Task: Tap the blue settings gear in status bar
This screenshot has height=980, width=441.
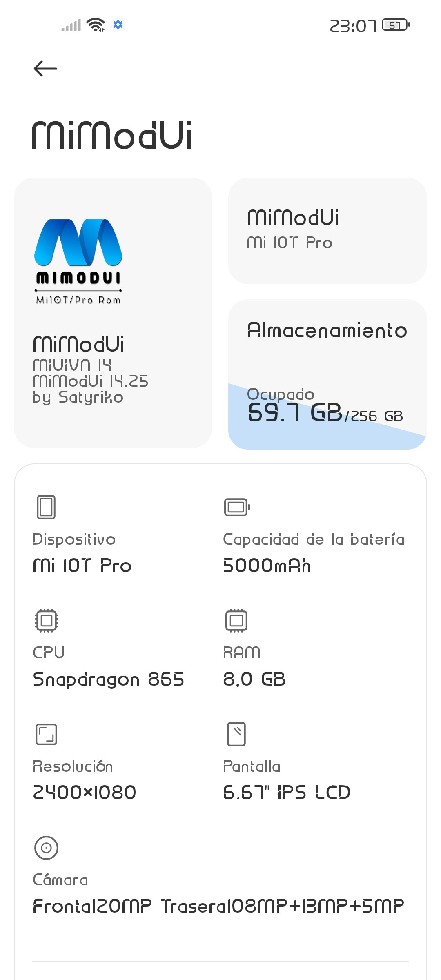Action: click(118, 25)
